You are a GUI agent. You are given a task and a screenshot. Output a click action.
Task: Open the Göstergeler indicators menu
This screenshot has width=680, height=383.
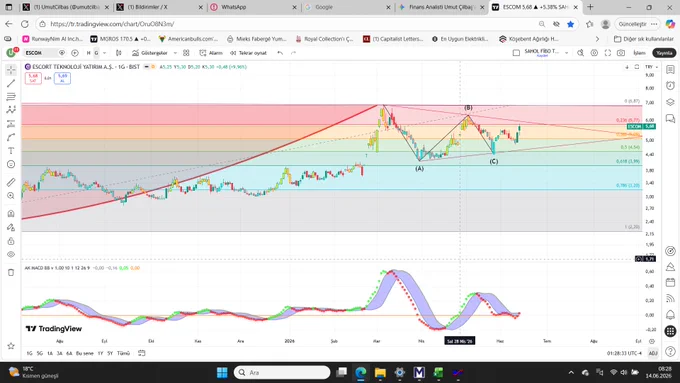150,53
